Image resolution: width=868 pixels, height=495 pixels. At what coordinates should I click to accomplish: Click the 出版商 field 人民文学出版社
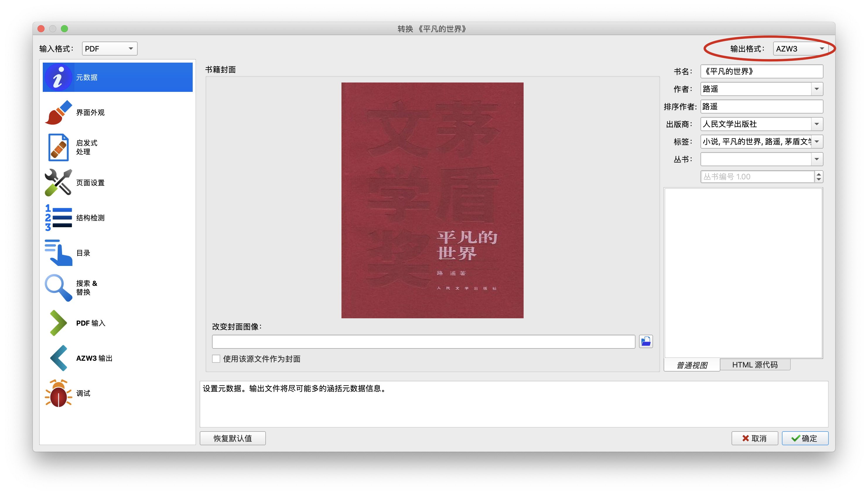click(x=756, y=124)
